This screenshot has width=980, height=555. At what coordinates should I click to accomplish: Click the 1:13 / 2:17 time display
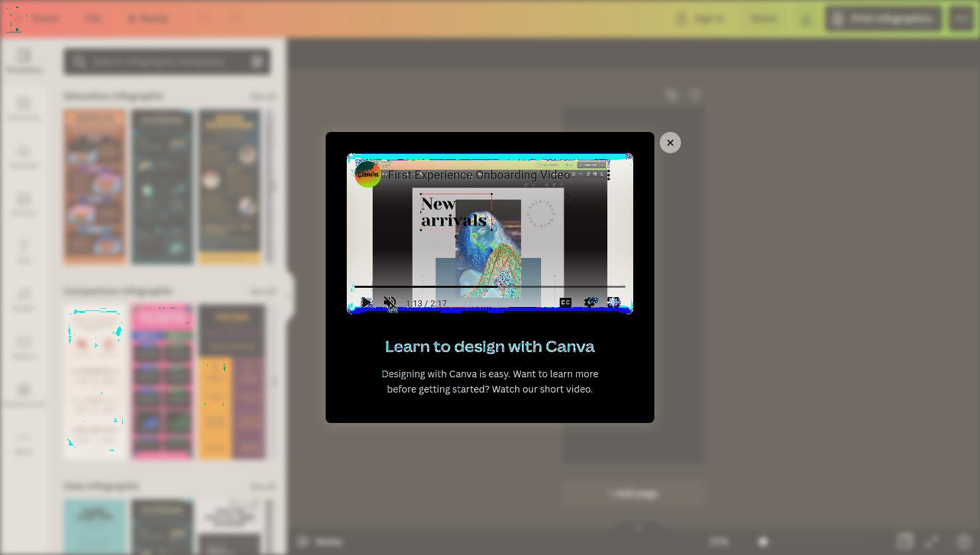tap(426, 304)
